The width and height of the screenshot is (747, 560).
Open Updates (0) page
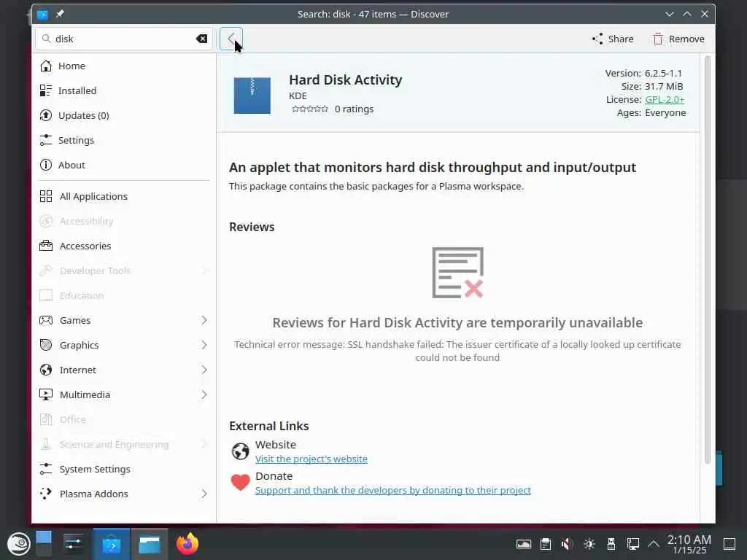click(123, 115)
